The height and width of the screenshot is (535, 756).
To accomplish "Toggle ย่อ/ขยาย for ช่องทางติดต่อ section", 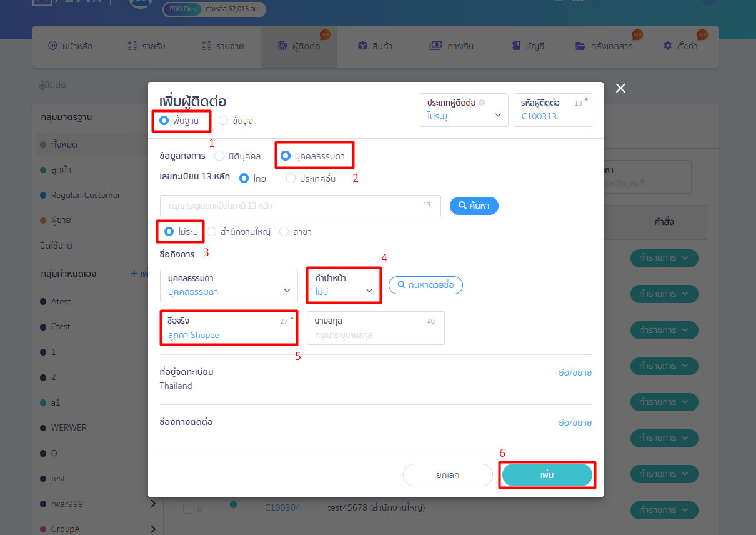I will point(575,422).
